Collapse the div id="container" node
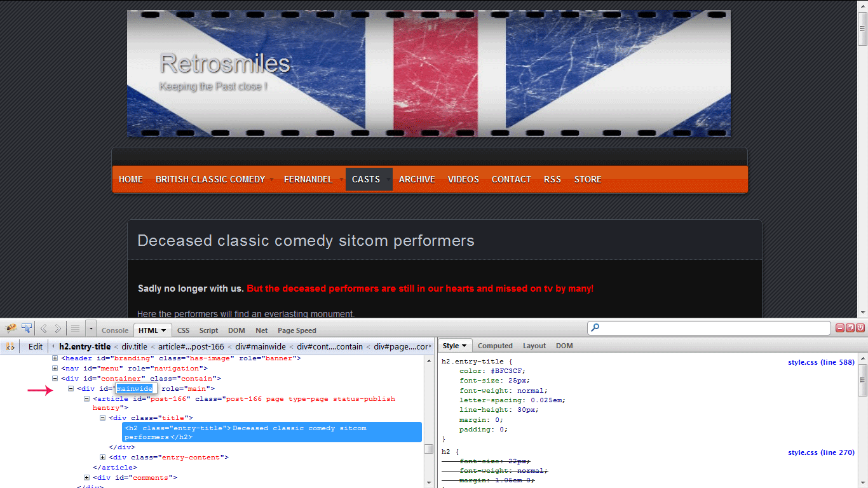The width and height of the screenshot is (868, 488). [55, 379]
